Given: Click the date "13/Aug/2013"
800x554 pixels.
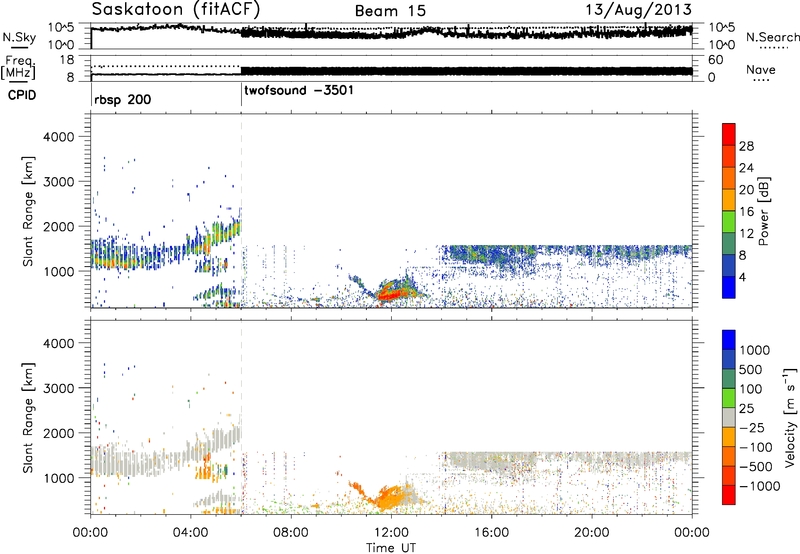Looking at the screenshot, I should (638, 10).
